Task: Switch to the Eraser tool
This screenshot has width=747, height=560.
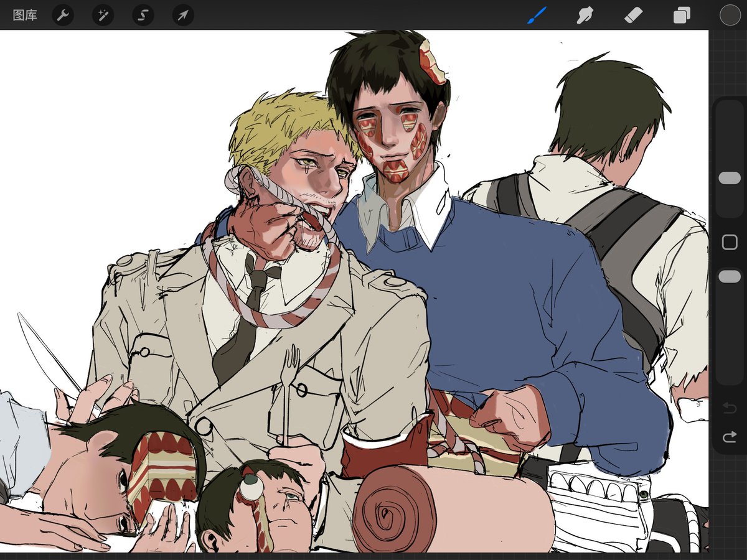Action: [x=634, y=15]
